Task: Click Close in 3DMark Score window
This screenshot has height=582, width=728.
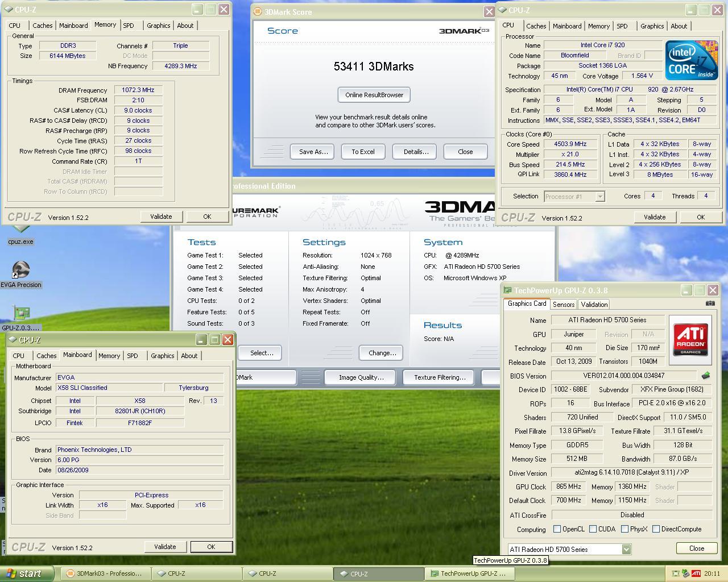Action: [465, 152]
